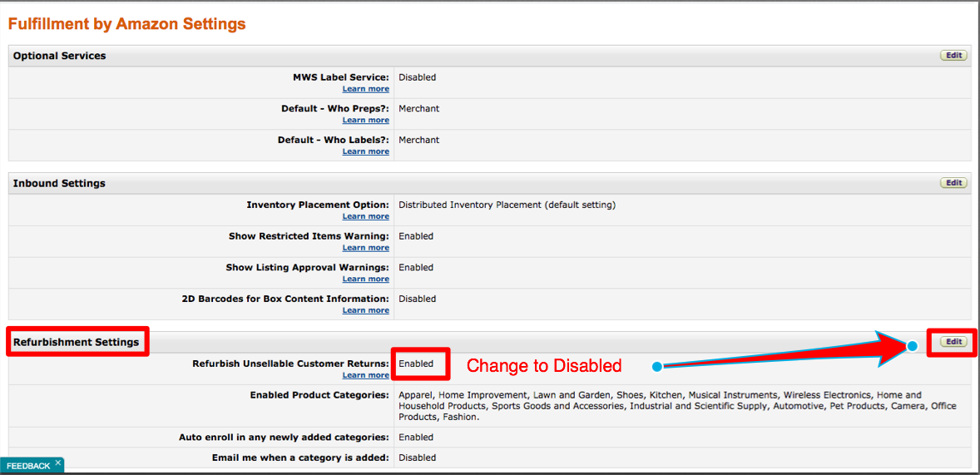Click the MWS Label Service label
This screenshot has width=980, height=475.
click(340, 77)
